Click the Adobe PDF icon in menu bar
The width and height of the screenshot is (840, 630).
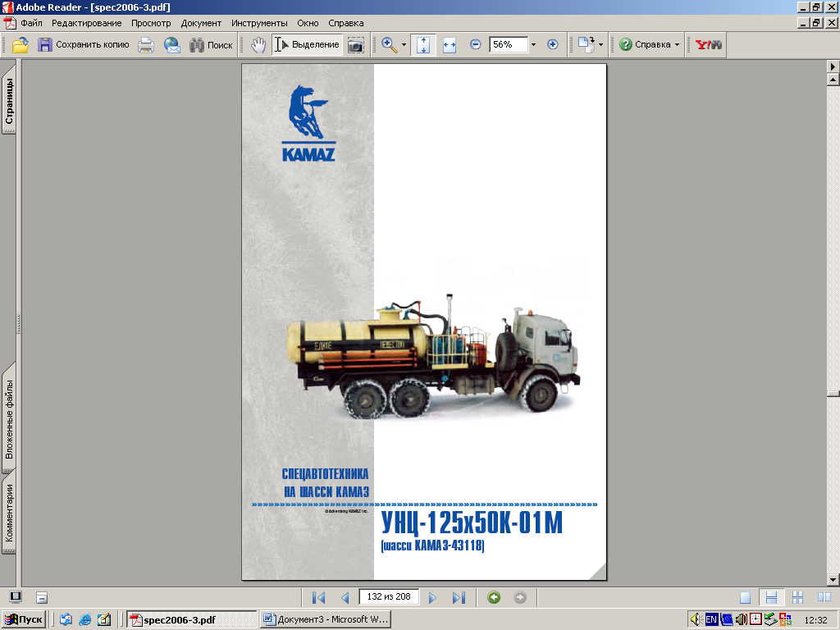coord(9,23)
